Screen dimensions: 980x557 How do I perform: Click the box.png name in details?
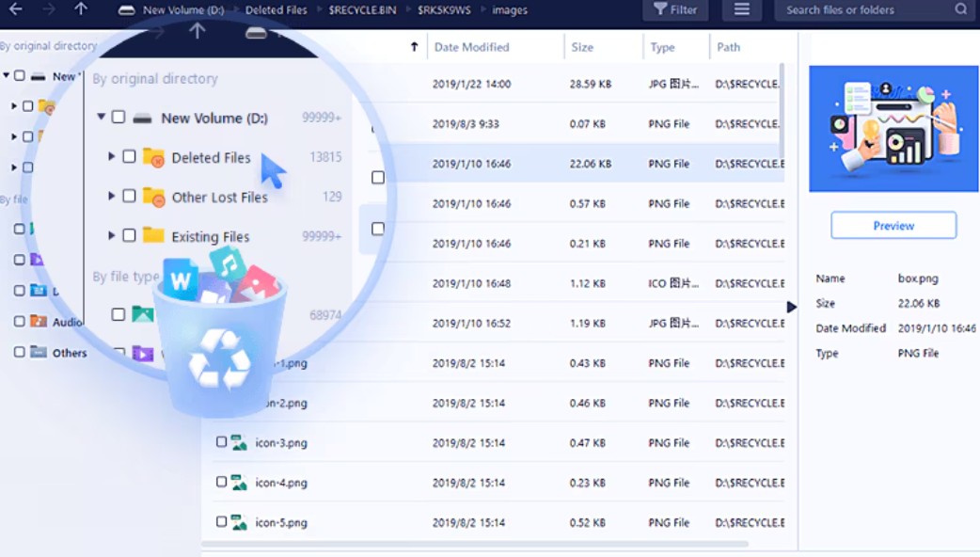point(918,278)
